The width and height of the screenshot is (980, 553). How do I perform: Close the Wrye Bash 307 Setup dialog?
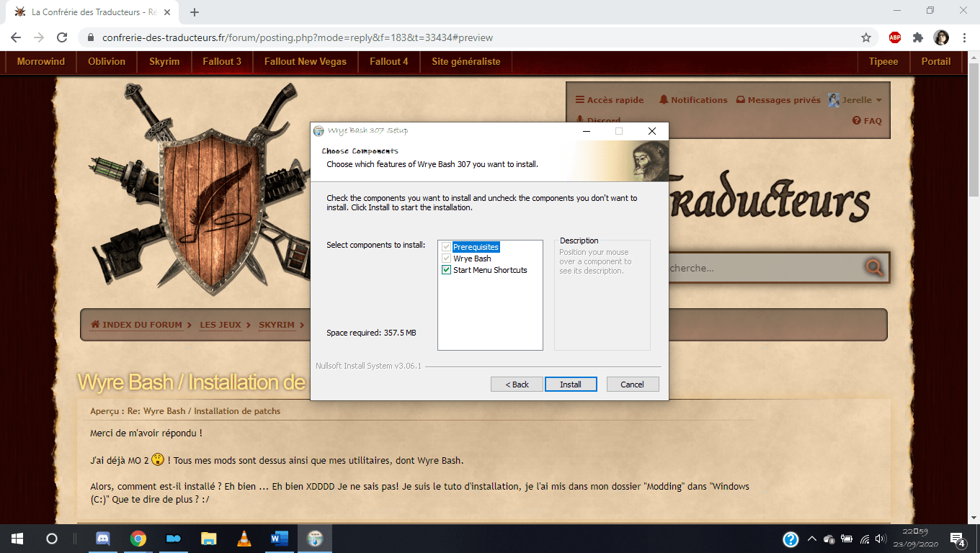651,131
